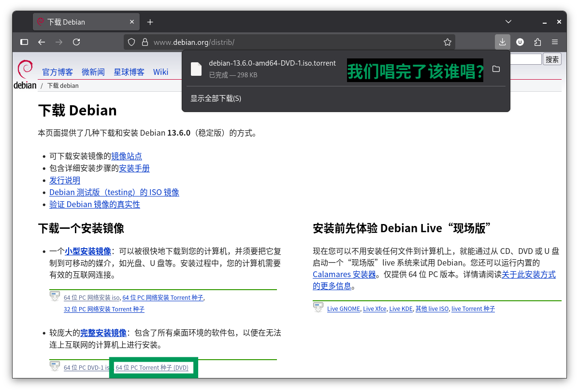Click the debian breadcrumb home text

[25, 85]
